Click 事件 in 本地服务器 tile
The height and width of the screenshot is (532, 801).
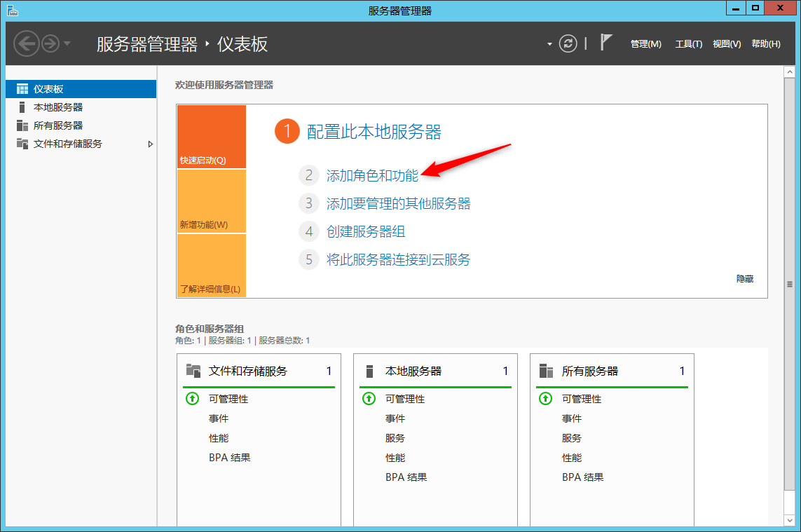click(x=395, y=418)
